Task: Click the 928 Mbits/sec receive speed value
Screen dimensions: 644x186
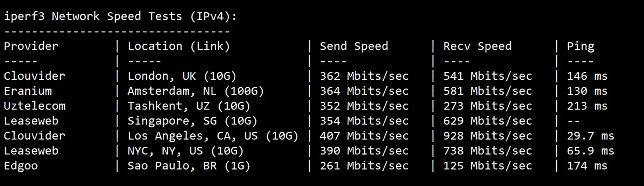Action: pos(487,136)
